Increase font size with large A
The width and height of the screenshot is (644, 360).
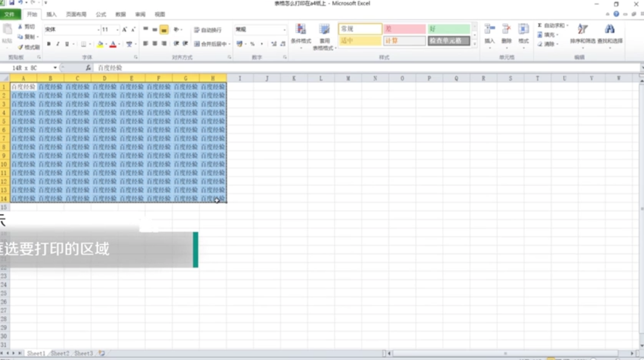click(124, 30)
